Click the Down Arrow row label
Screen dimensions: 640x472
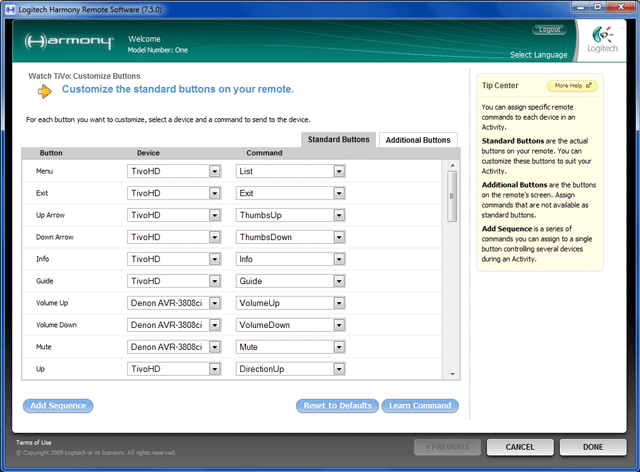[55, 237]
